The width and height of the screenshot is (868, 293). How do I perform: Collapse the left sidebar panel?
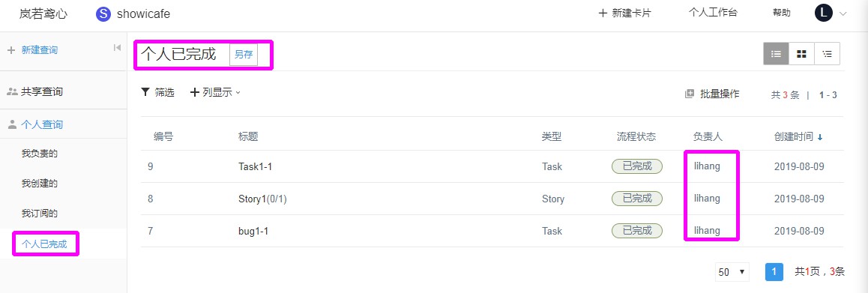(x=117, y=48)
